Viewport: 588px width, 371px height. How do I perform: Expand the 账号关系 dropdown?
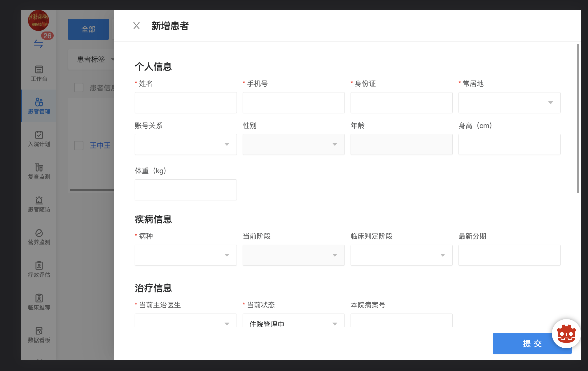(x=186, y=144)
